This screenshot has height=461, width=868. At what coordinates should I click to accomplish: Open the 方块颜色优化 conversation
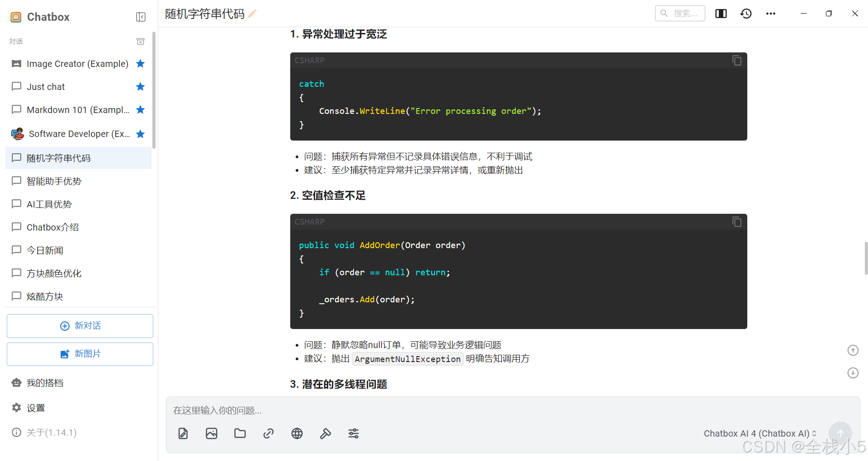78,273
